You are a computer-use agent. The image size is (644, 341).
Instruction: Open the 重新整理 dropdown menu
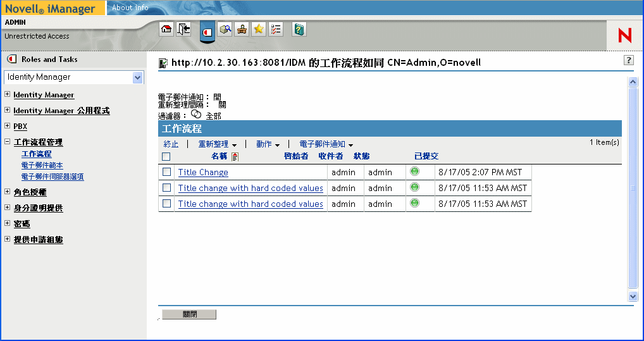pos(217,144)
